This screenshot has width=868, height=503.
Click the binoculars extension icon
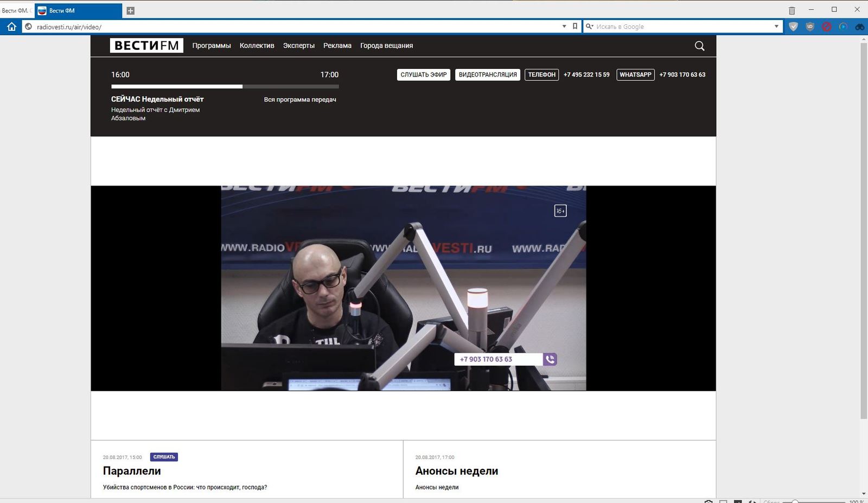pos(860,26)
